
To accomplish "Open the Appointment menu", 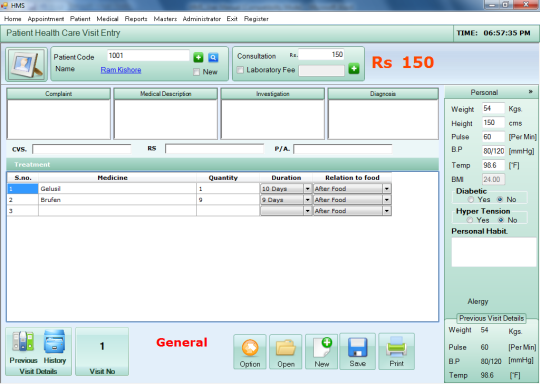I will 46,19.
